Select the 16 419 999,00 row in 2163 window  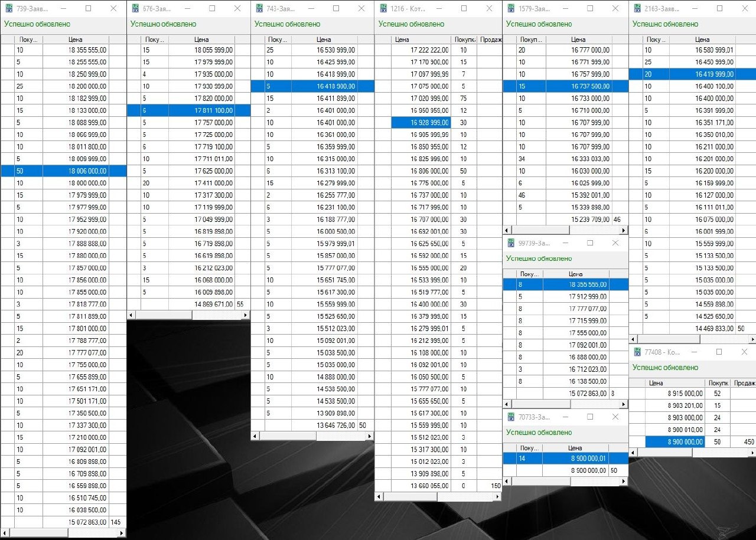click(689, 74)
